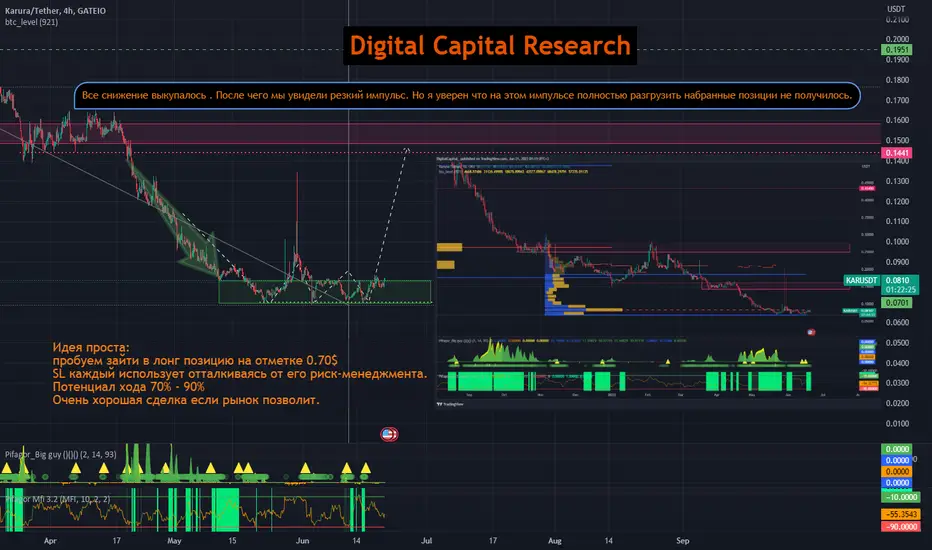
Task: Click the 0.0500 tick on the price axis
Action: point(898,342)
